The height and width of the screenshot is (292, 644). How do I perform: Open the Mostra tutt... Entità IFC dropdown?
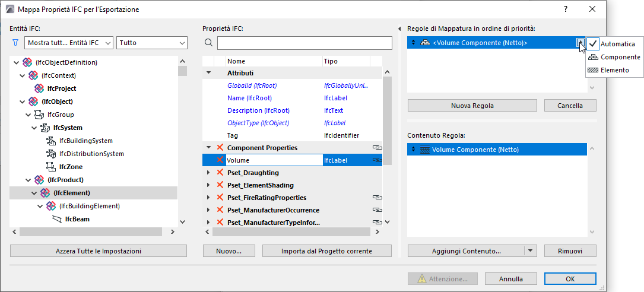(69, 43)
